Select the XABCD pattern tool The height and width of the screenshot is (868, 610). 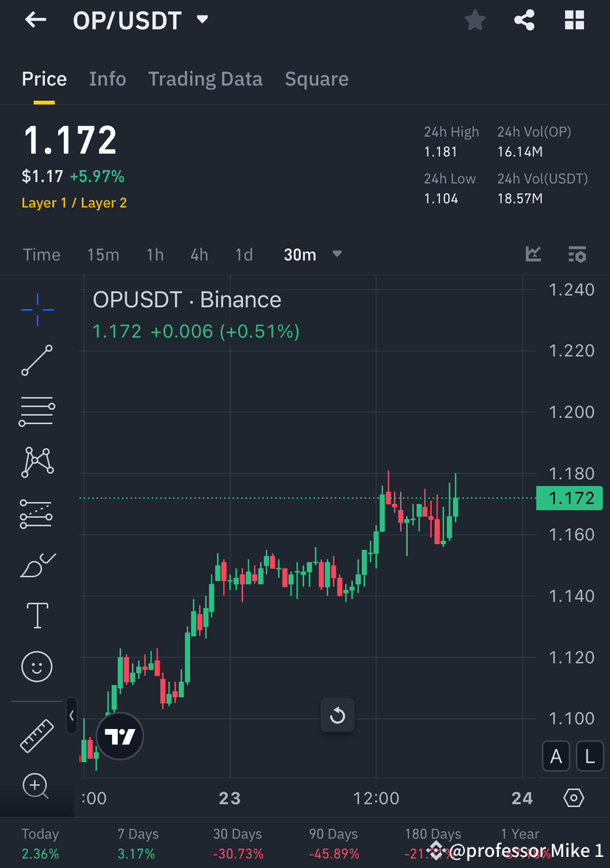point(36,462)
